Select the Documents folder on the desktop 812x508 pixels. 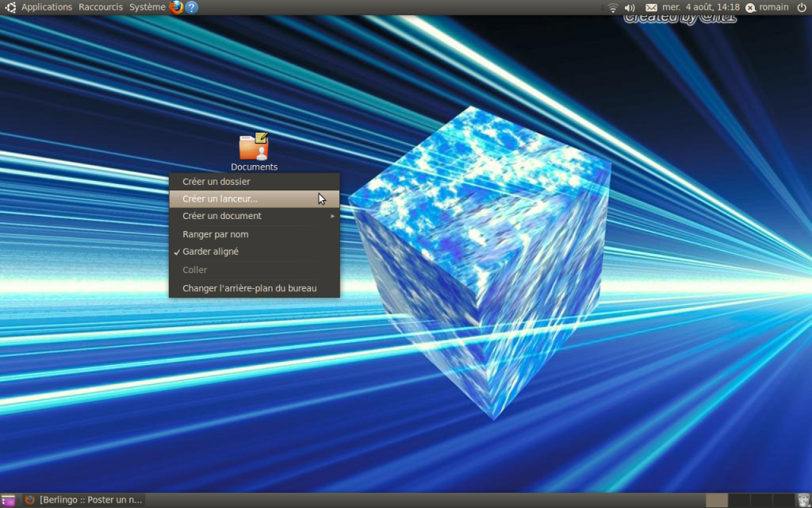click(x=254, y=152)
